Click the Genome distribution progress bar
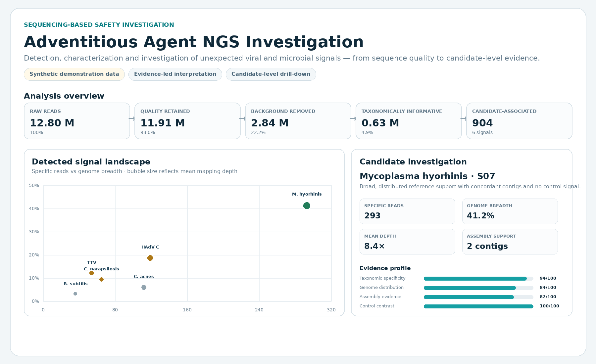Image resolution: width=596 pixels, height=364 pixels. pos(478,288)
